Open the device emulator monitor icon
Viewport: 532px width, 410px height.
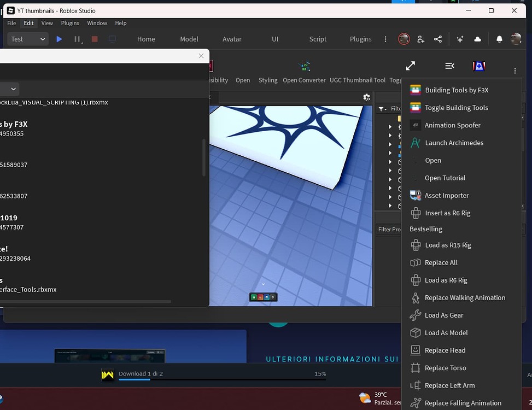(112, 39)
